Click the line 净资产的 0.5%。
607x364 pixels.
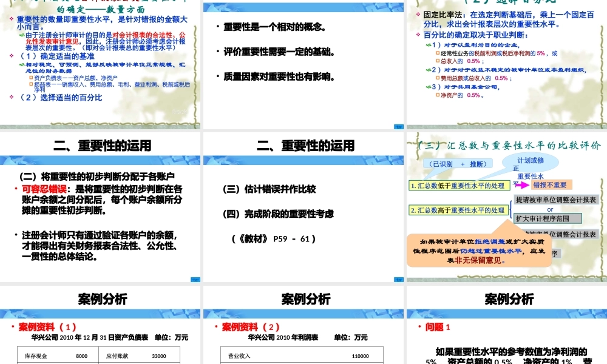[462, 95]
